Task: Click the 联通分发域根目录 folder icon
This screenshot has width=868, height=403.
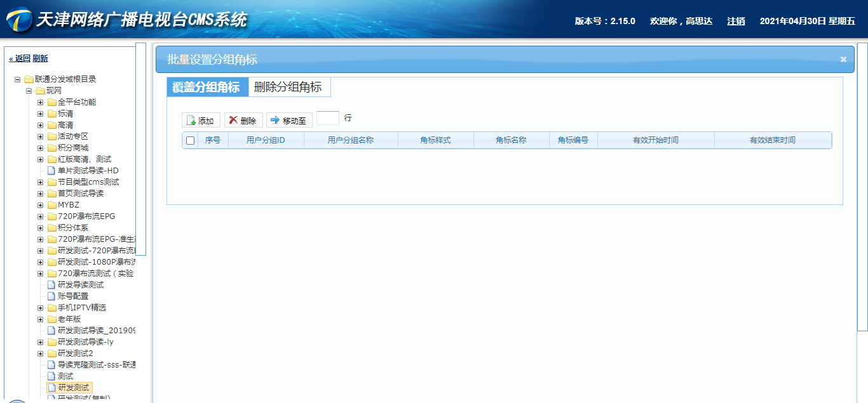Action: point(29,79)
